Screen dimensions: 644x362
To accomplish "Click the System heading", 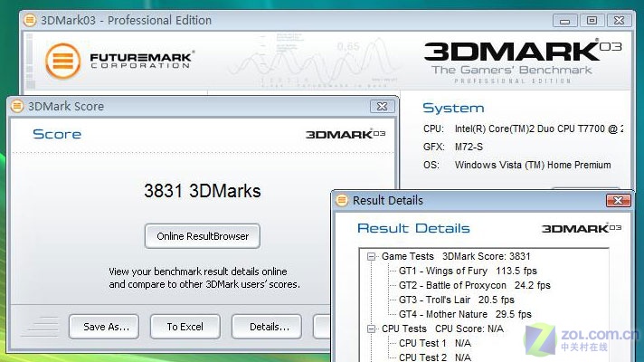I will tap(453, 108).
